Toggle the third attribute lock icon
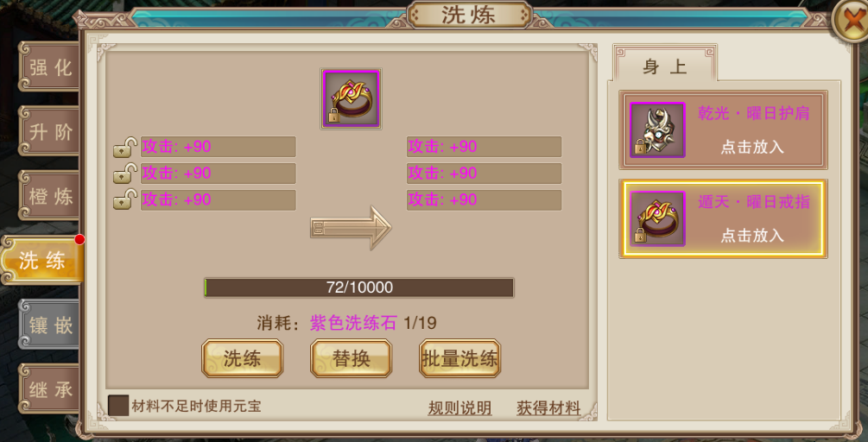This screenshot has height=442, width=868. (125, 199)
